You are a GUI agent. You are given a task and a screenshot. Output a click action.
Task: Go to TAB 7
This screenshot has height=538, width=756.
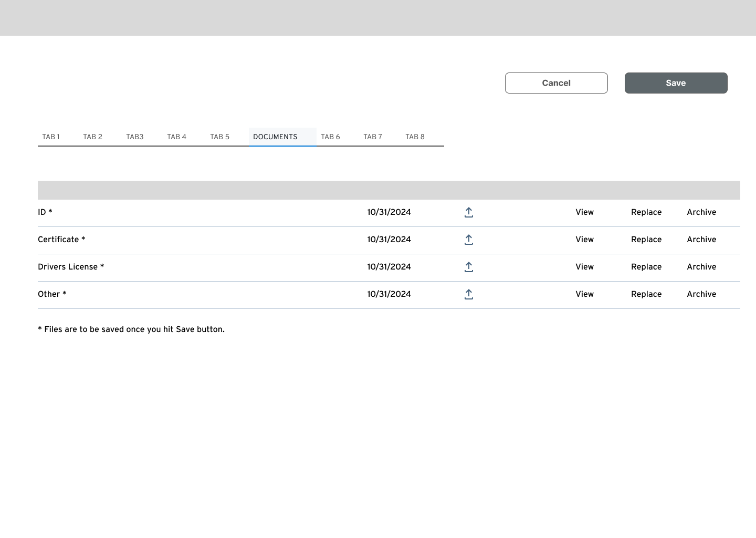tap(373, 137)
